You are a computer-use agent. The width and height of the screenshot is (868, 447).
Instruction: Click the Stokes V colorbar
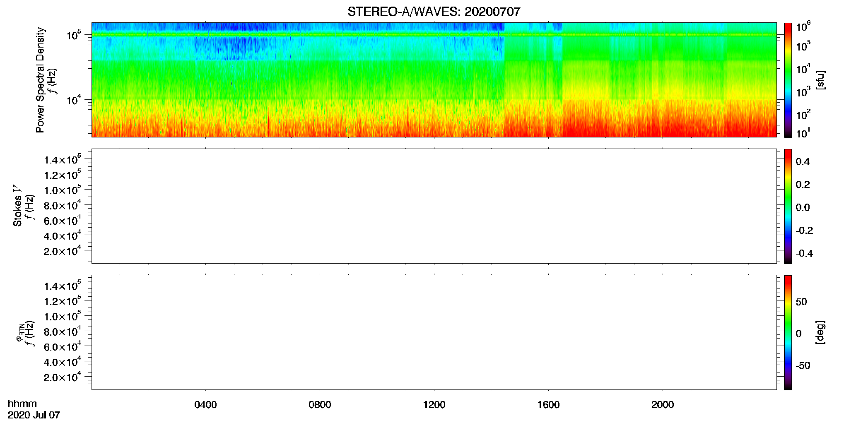[788, 206]
